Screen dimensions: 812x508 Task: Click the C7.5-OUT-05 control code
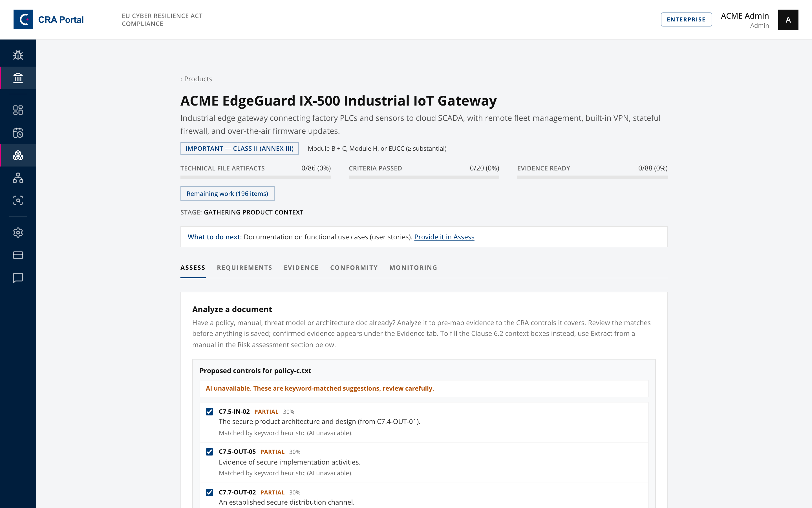(x=237, y=452)
